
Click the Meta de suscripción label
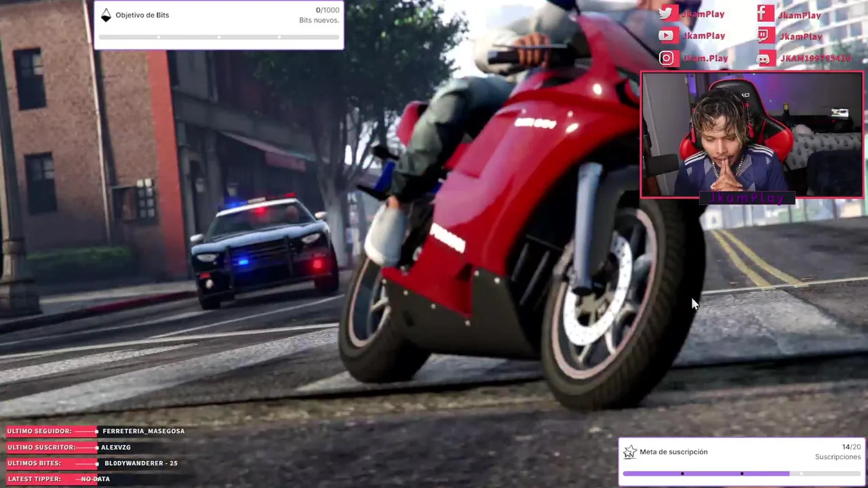click(673, 452)
